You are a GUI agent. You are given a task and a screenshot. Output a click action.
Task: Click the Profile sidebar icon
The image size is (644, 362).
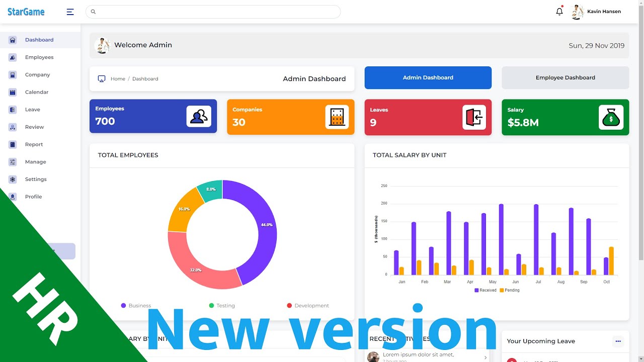tap(13, 197)
